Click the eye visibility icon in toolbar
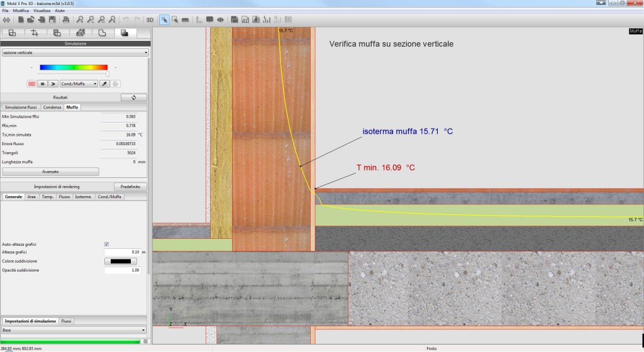Viewport: 644px width, 352px height. [221, 19]
